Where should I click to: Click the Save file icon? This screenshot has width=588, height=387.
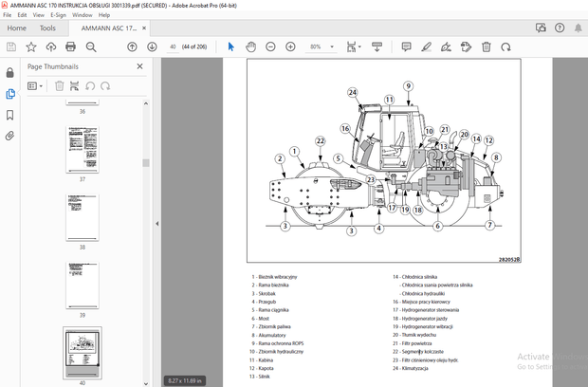coord(11,46)
